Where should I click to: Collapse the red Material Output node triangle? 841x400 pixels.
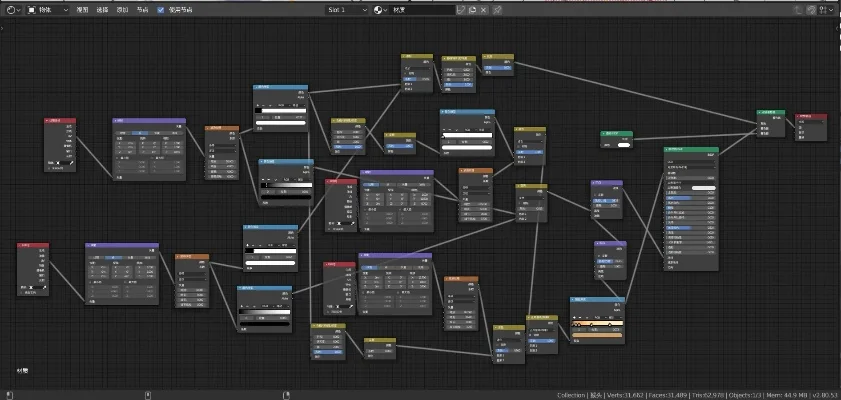(798, 116)
